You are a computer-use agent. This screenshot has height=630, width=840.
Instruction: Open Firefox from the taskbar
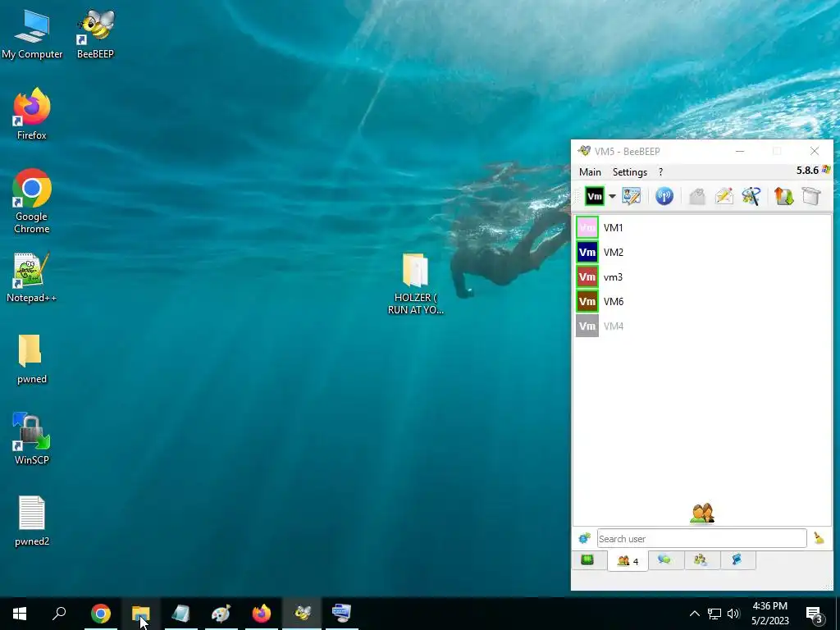[262, 614]
